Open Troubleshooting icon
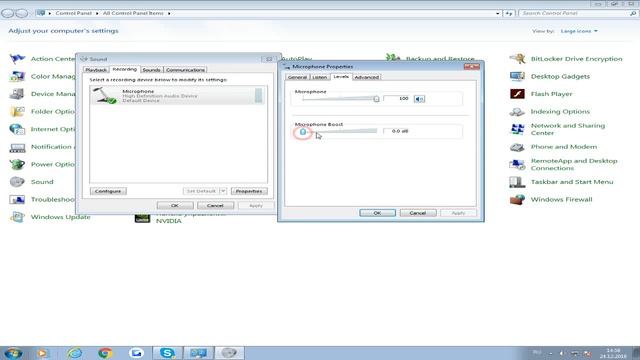This screenshot has height=360, width=640. [18, 199]
